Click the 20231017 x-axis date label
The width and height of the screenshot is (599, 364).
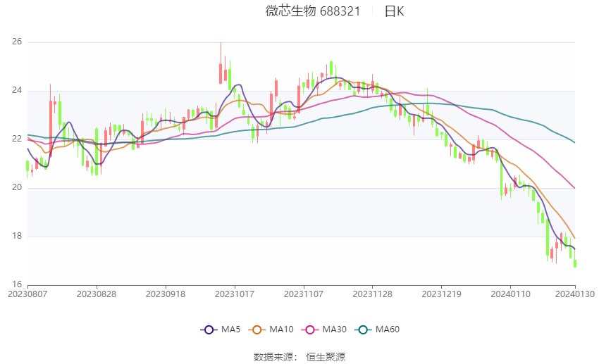235,294
